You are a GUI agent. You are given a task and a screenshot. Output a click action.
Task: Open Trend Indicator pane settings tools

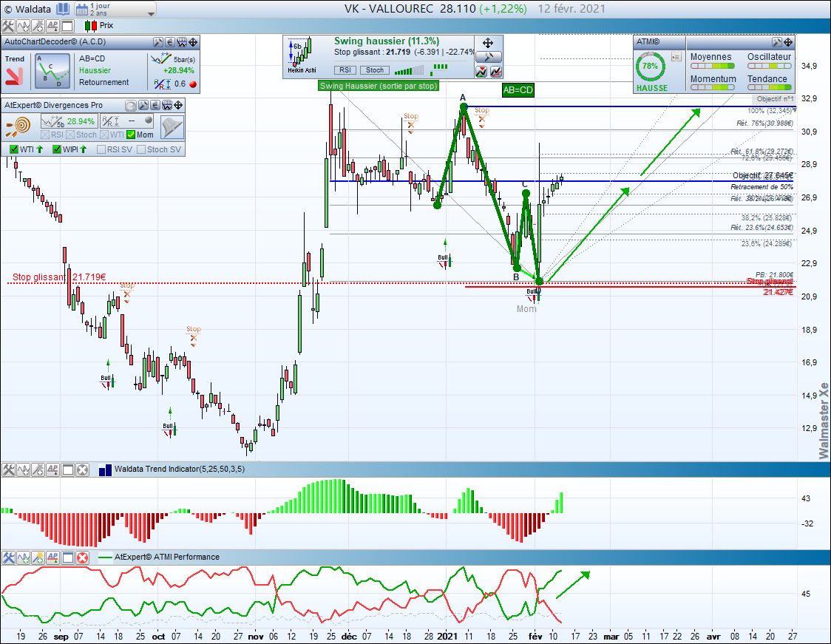(8, 470)
